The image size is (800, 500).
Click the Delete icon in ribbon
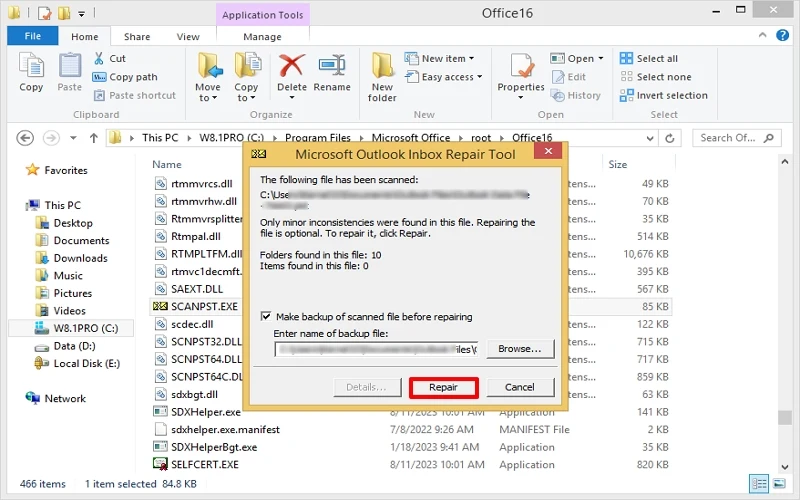(292, 69)
